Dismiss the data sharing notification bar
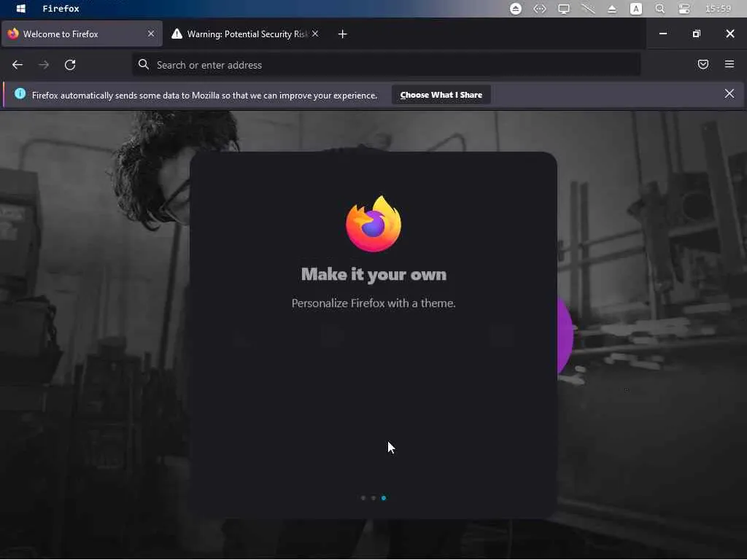 pos(729,94)
